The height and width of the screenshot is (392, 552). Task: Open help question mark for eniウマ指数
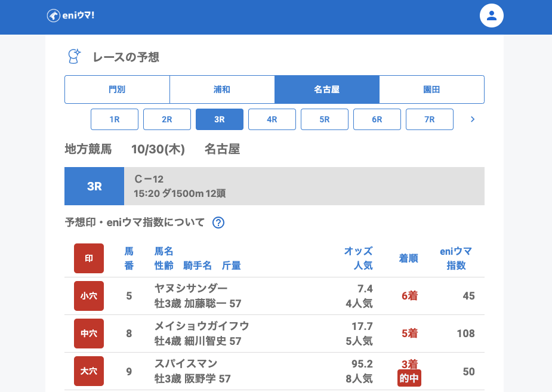(x=218, y=223)
